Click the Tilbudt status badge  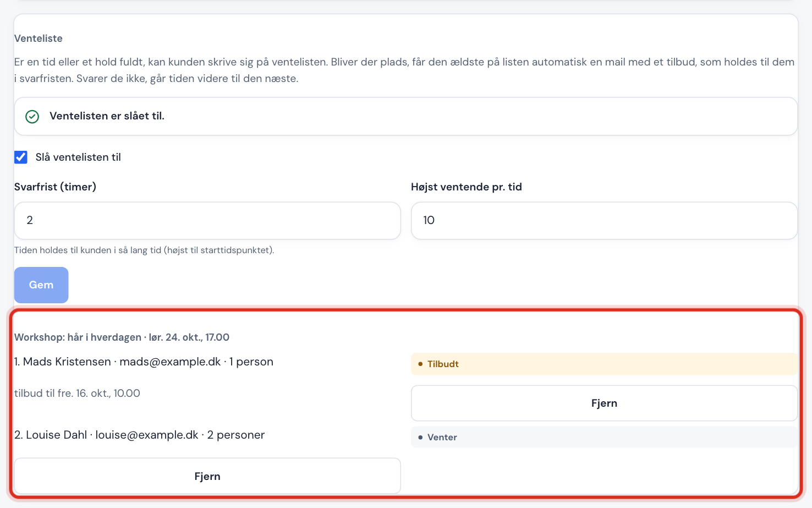(604, 364)
